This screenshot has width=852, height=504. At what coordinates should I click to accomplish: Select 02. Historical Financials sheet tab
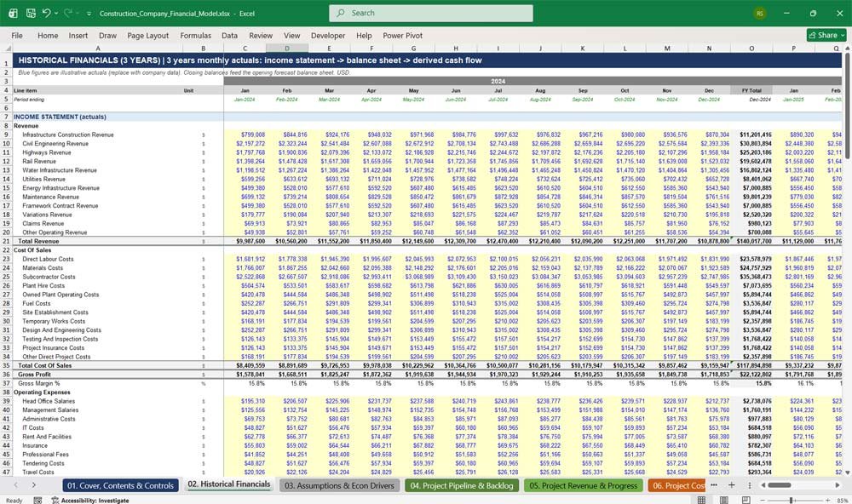[x=228, y=484]
